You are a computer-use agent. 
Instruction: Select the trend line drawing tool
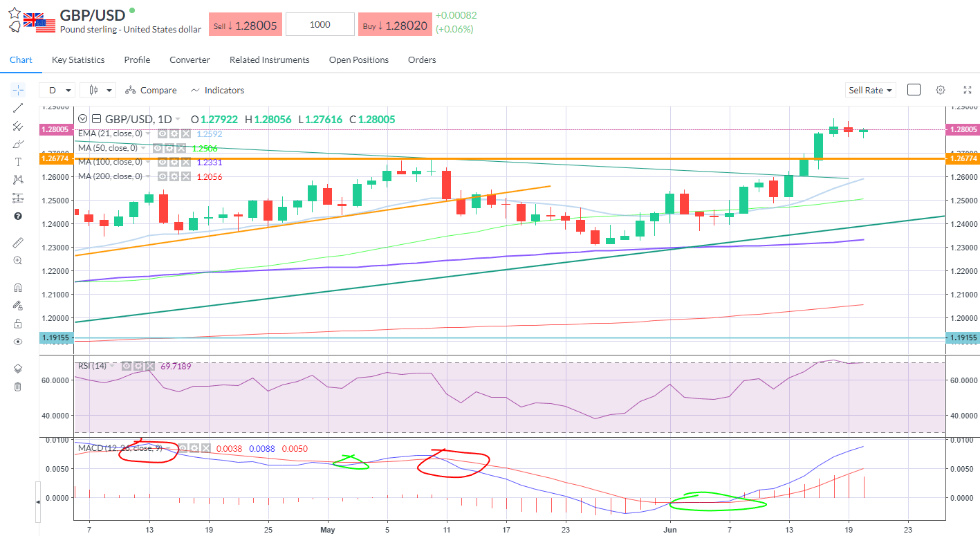(x=18, y=108)
